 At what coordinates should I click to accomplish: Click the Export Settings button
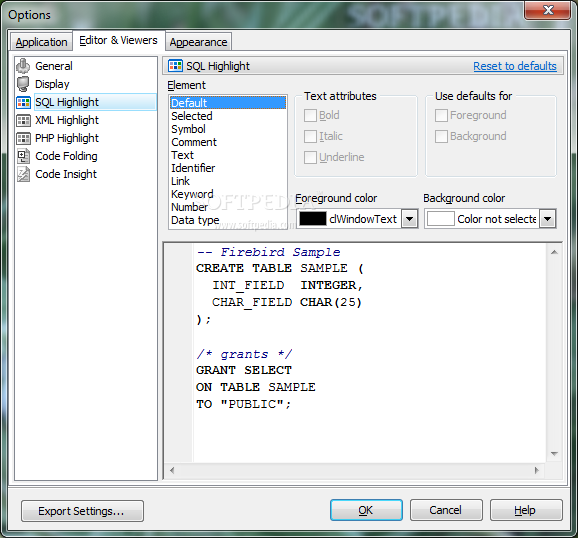pos(82,511)
